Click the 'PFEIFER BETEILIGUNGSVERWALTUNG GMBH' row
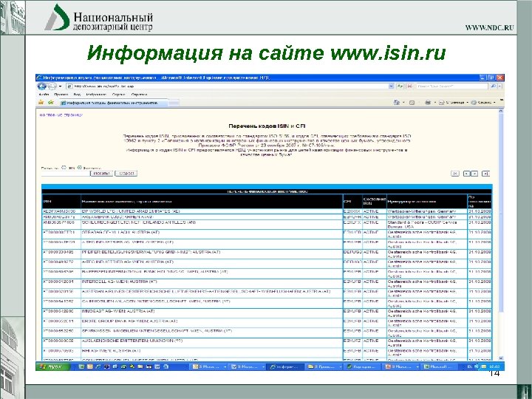532x399 pixels. [x=267, y=254]
